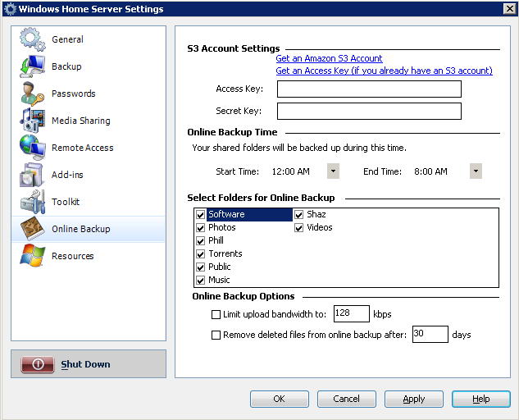Toggle the Phill folder checkbox
This screenshot has width=519, height=420.
(200, 241)
